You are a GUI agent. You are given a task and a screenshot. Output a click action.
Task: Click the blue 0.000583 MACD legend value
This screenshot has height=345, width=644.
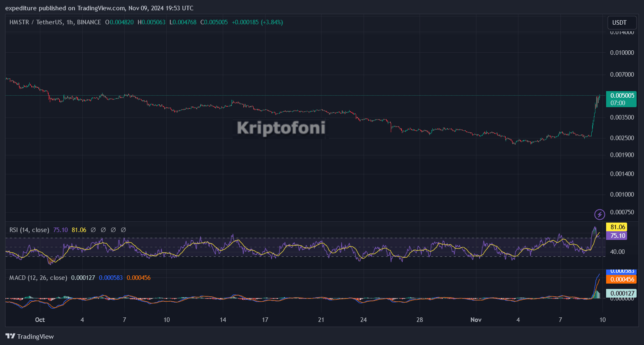(x=111, y=278)
